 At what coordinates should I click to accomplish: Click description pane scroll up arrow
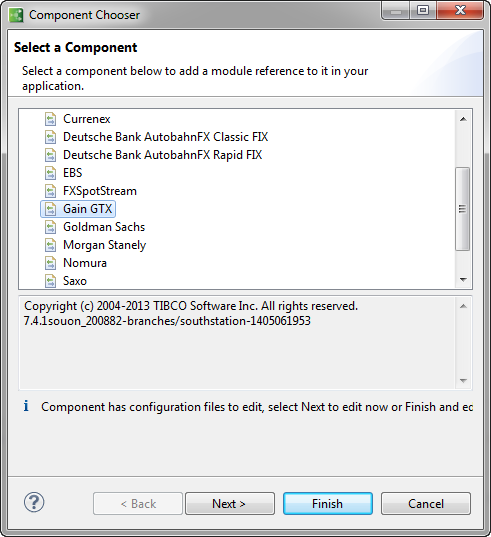463,306
